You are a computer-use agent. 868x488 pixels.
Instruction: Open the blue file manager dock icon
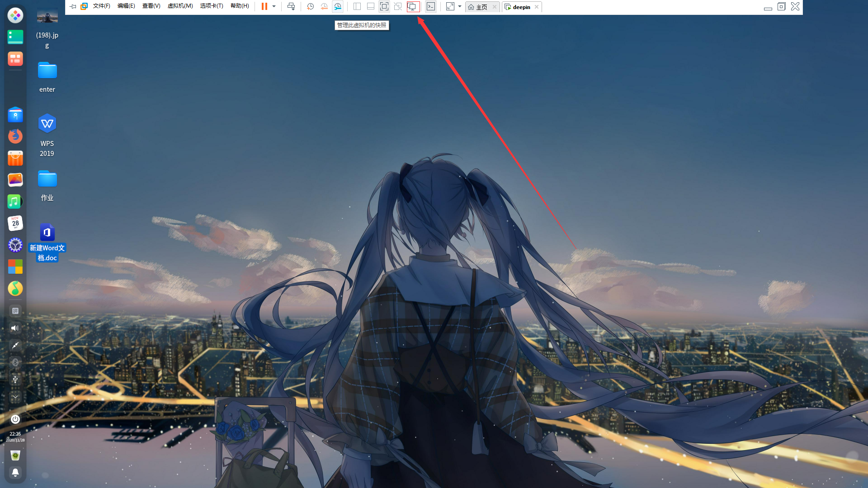(x=15, y=115)
